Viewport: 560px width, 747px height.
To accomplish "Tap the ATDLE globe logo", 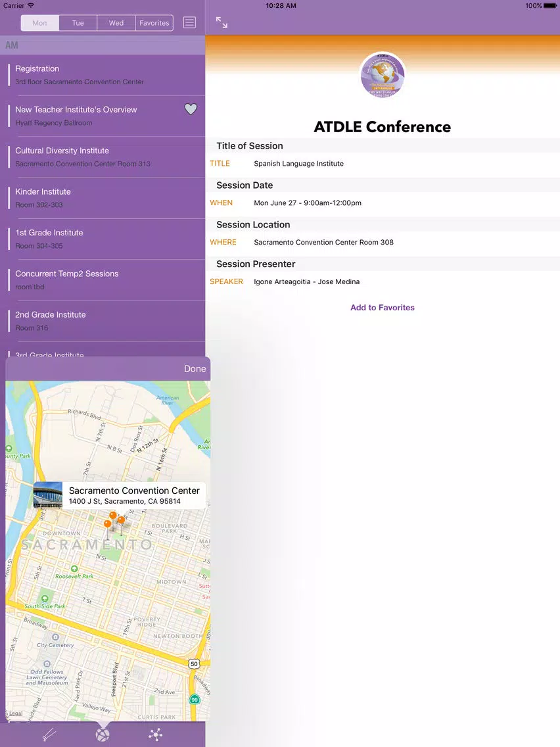I will click(x=383, y=74).
